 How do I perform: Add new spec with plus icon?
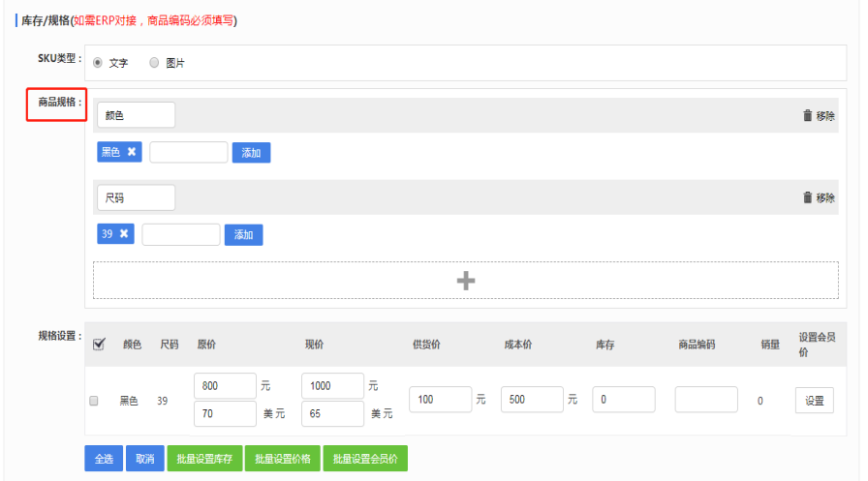pyautogui.click(x=465, y=280)
